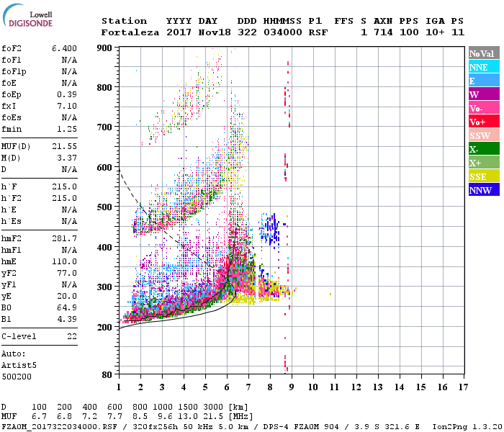504x432 pixels.
Task: Click the E blue legend swatch
Action: coord(484,81)
